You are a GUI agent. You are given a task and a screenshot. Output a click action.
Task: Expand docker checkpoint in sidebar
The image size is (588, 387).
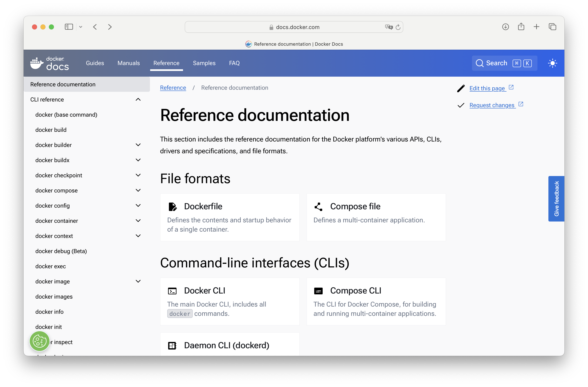point(138,175)
